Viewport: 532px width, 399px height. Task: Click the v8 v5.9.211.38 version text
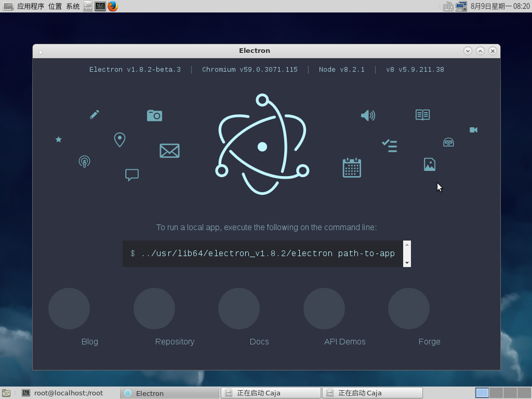point(415,70)
